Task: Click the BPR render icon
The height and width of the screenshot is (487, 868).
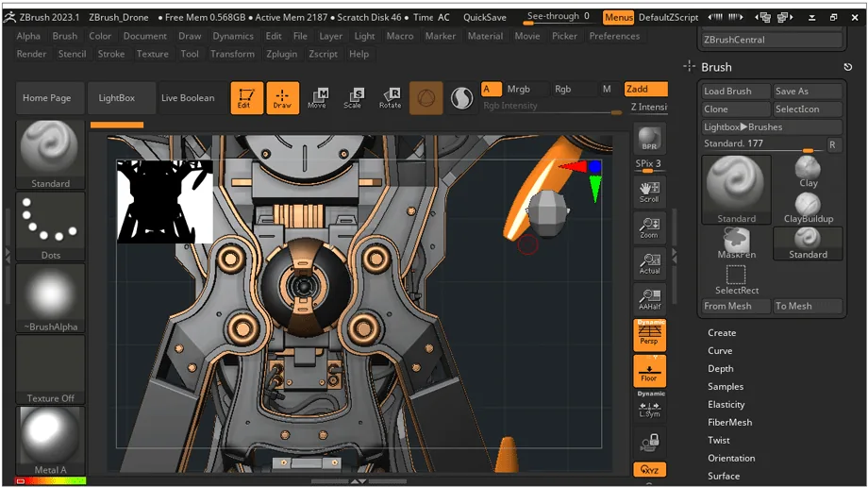Action: (649, 138)
